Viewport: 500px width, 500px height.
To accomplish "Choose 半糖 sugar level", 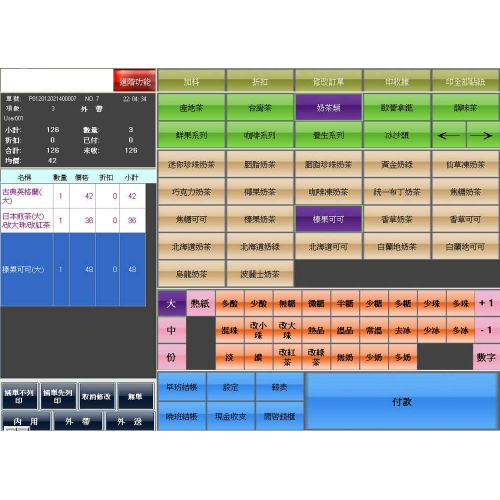I will pos(345,303).
